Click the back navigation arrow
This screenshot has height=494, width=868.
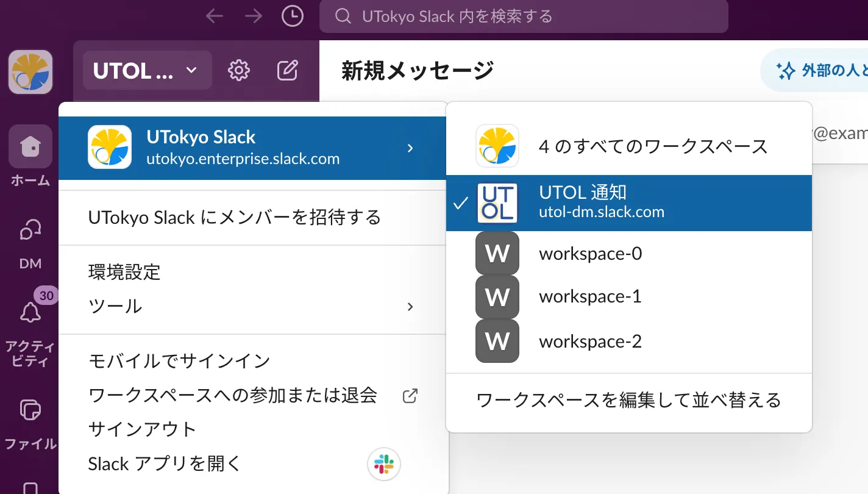coord(215,16)
